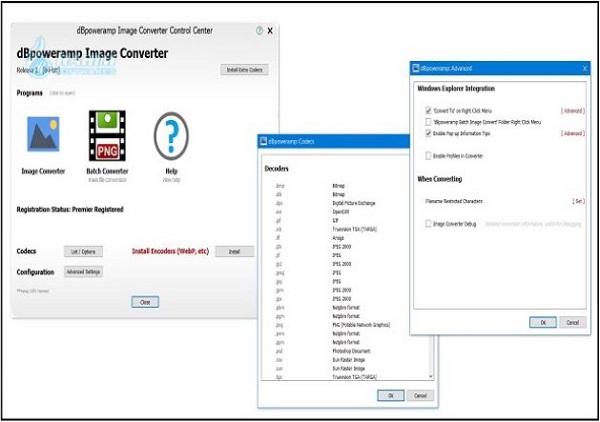This screenshot has height=422, width=600.
Task: Select the OpenEXR decoder row
Action: (x=312, y=212)
